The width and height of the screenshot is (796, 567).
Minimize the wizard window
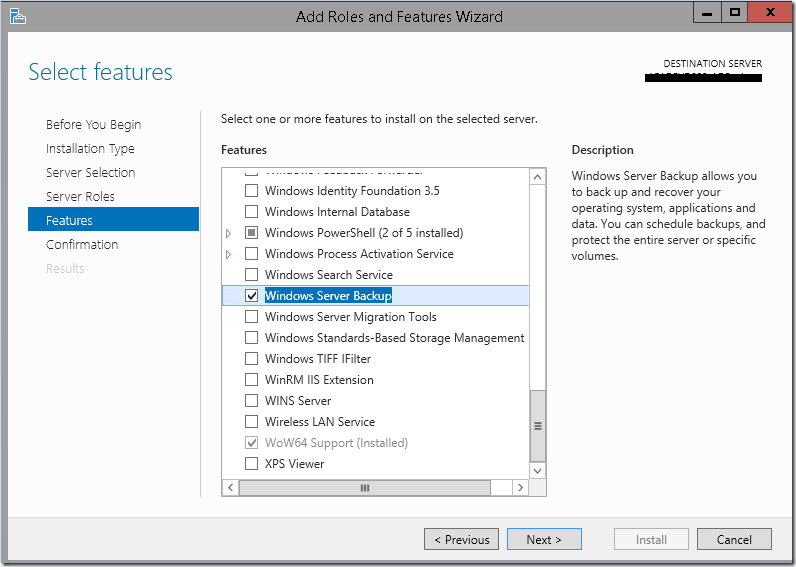pyautogui.click(x=707, y=13)
